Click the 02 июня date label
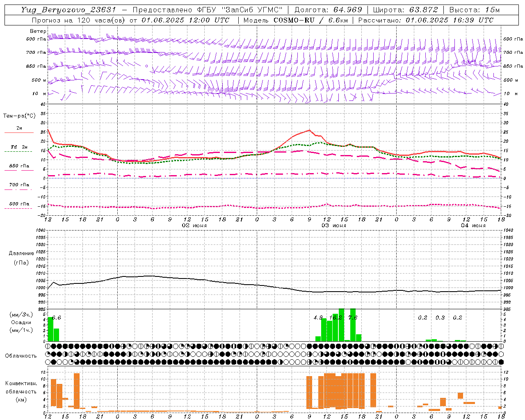 point(194,225)
